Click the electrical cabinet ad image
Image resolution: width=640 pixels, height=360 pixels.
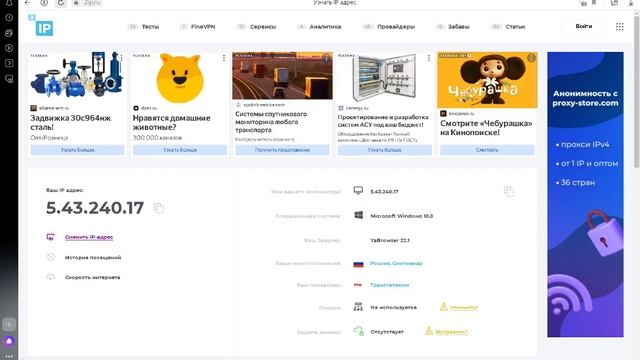384,78
